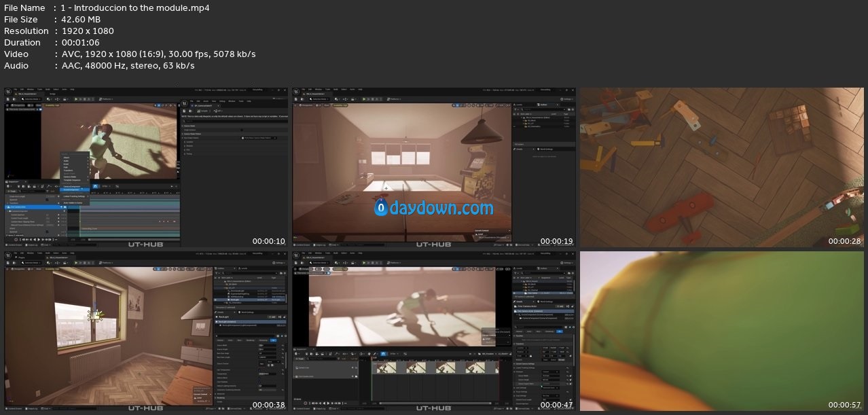This screenshot has width=868, height=415.
Task: Click the Compile button in the 00:00:10 Blueprint window
Action: click(x=203, y=111)
